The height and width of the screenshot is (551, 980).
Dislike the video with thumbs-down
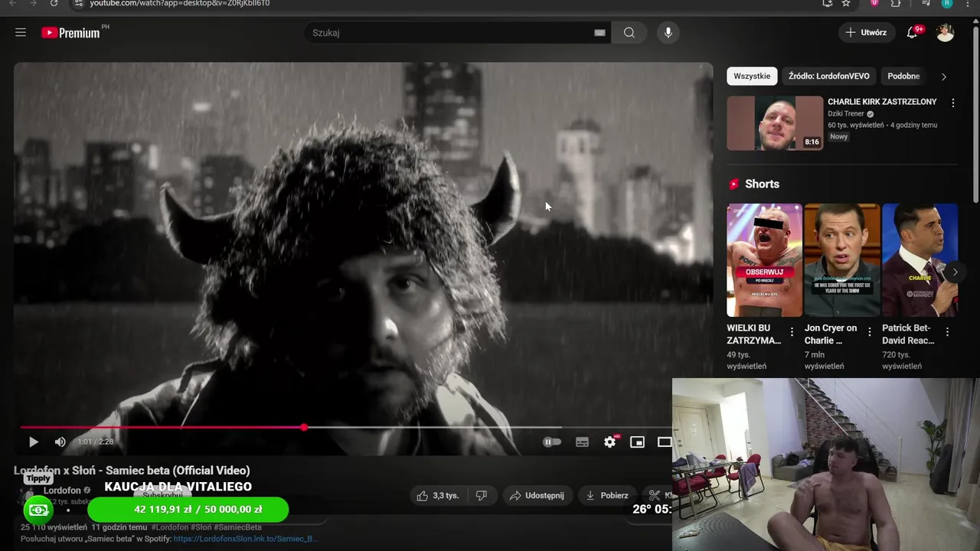coord(482,495)
